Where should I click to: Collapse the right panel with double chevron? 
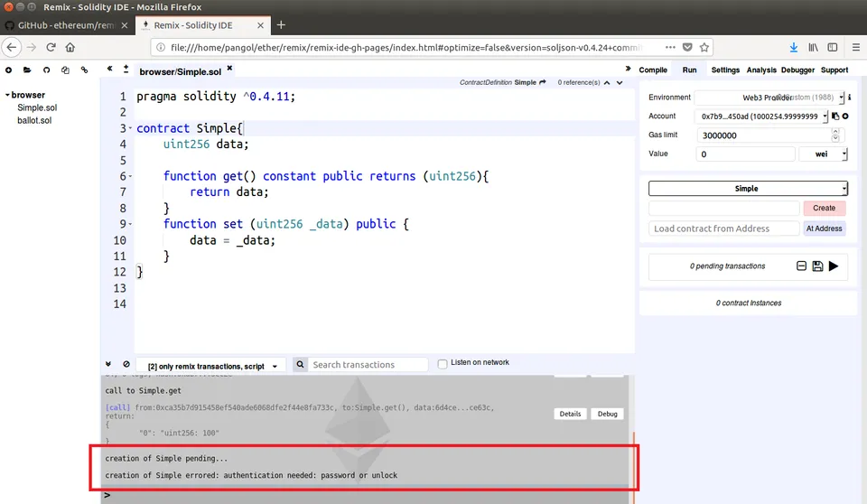628,69
